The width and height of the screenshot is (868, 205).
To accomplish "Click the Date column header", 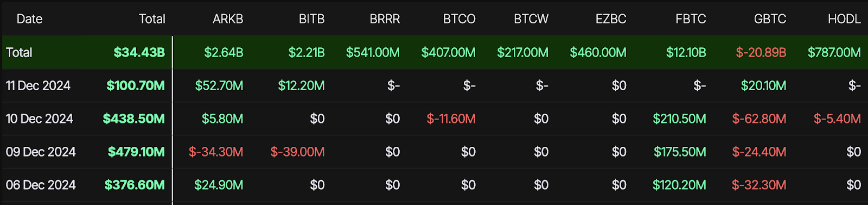I will coord(29,19).
